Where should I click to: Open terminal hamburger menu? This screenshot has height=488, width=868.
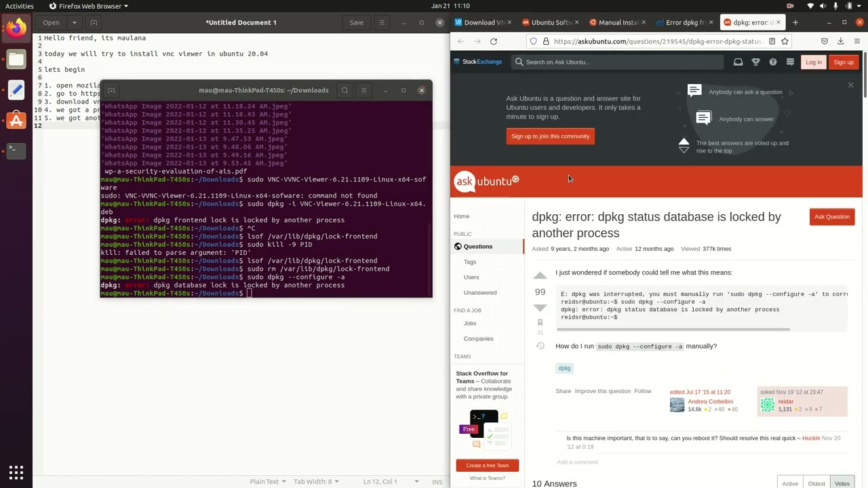click(x=363, y=90)
